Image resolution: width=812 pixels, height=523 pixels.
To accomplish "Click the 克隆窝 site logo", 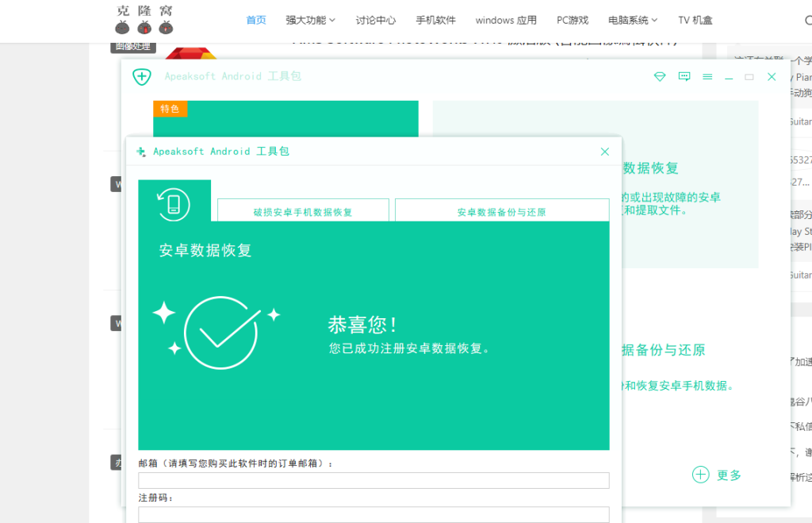I will pos(144,20).
